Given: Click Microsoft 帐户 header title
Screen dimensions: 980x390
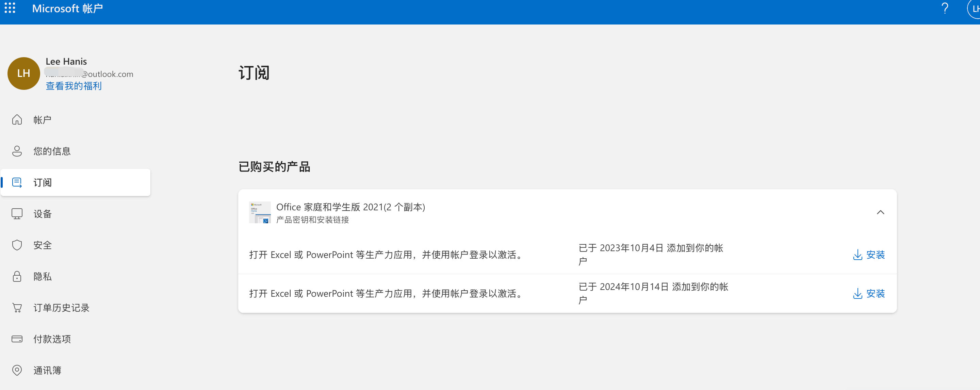Looking at the screenshot, I should click(67, 9).
